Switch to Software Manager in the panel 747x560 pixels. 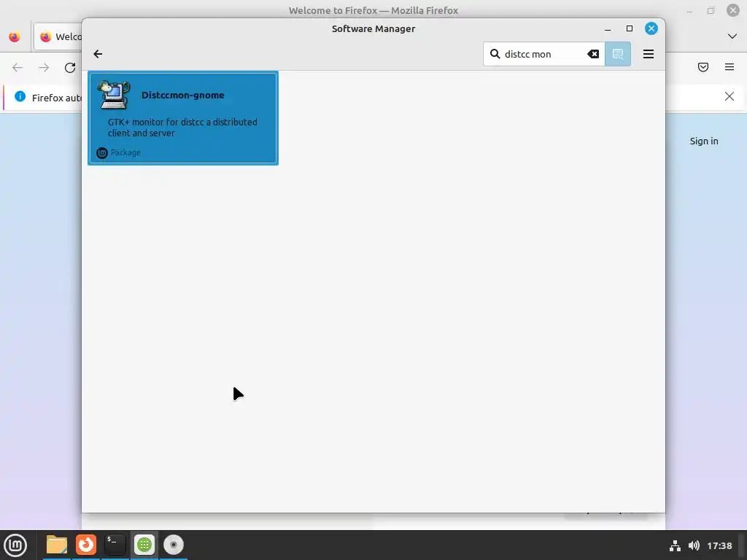[x=144, y=545]
